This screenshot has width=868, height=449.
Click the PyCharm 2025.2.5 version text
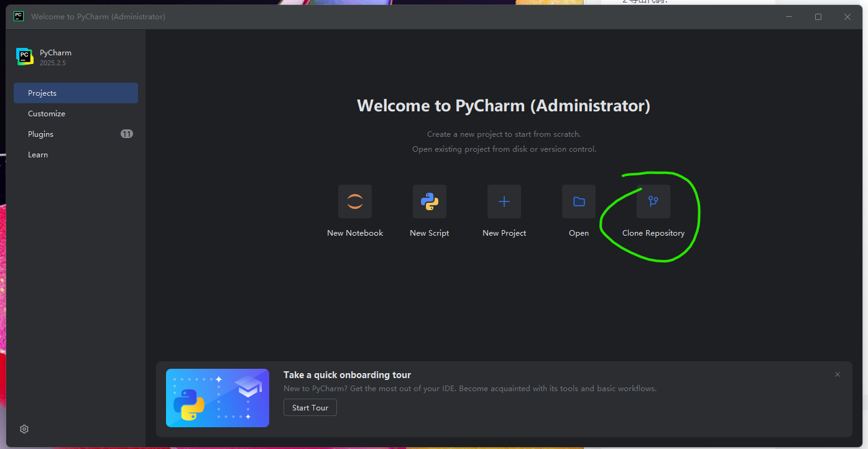(53, 63)
